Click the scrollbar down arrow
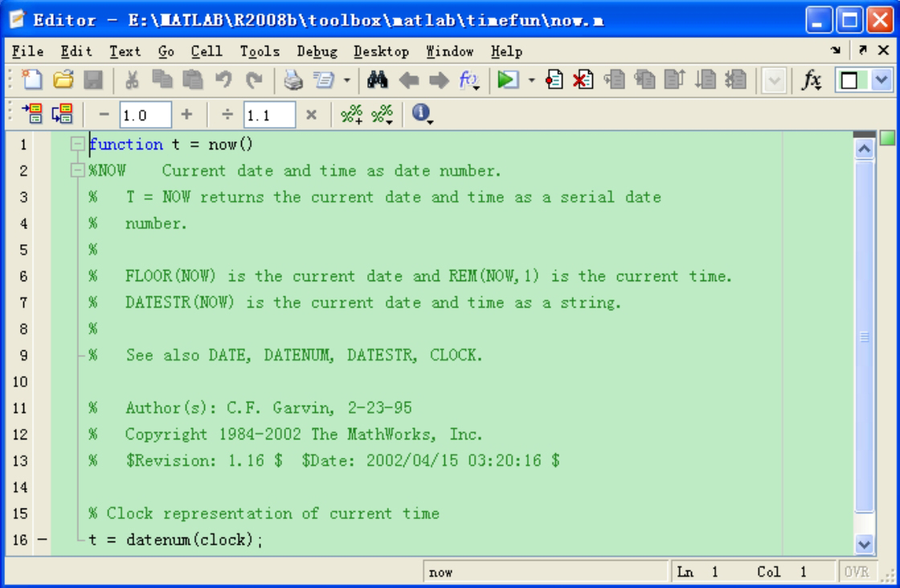Image resolution: width=900 pixels, height=588 pixels. [x=865, y=543]
